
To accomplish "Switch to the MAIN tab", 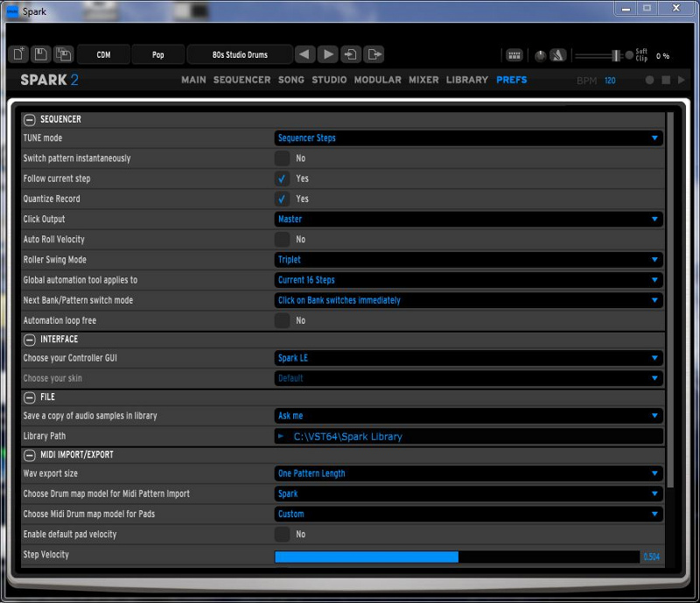I will [193, 80].
